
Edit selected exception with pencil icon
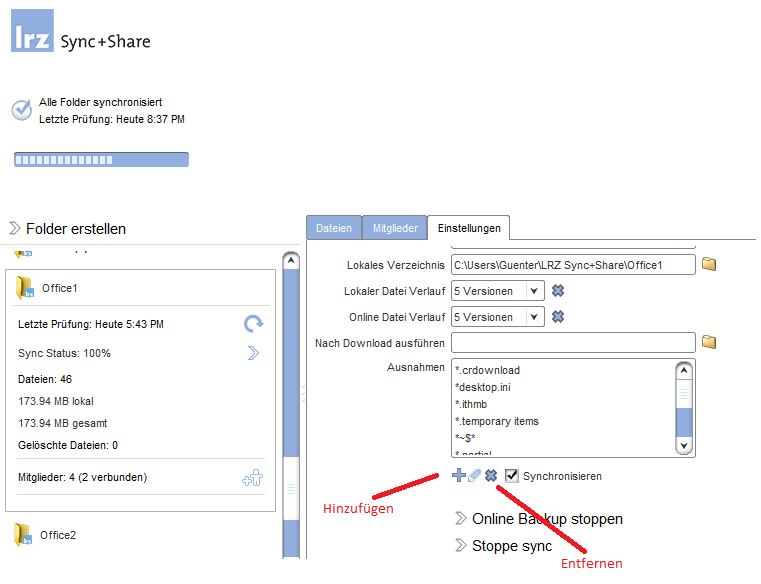tap(475, 476)
